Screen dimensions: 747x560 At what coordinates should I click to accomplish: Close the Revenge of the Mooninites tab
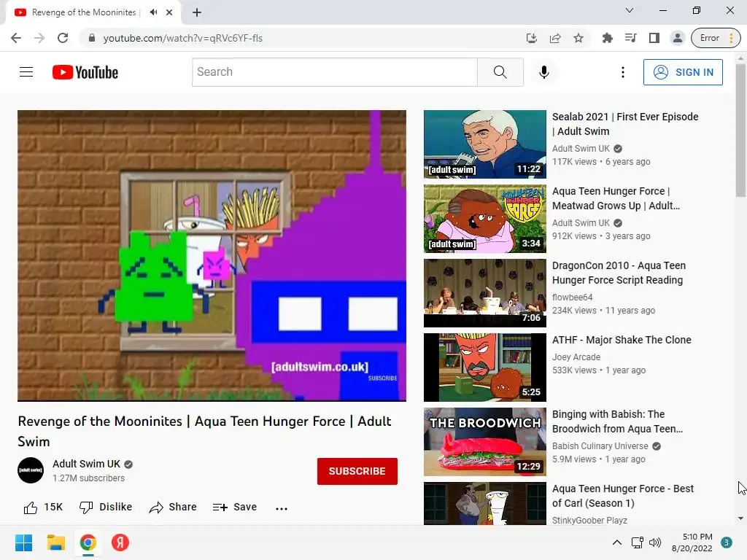[169, 12]
